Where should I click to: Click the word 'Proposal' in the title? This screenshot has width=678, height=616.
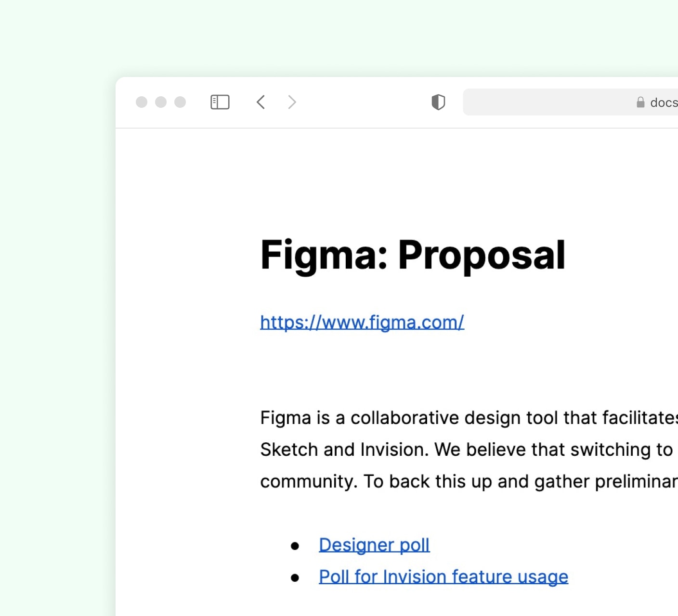click(482, 256)
